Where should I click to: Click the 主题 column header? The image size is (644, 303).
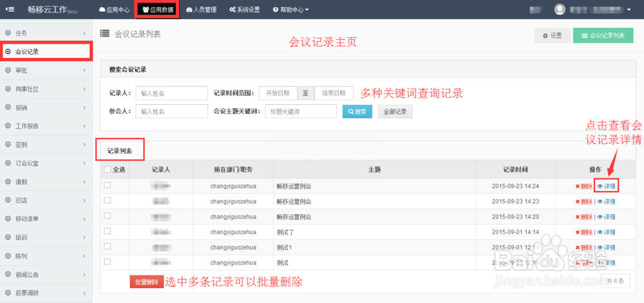[x=374, y=169]
